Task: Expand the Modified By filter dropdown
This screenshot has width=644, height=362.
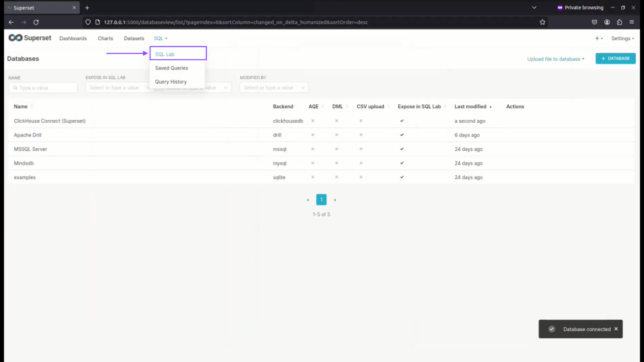Action: [274, 88]
